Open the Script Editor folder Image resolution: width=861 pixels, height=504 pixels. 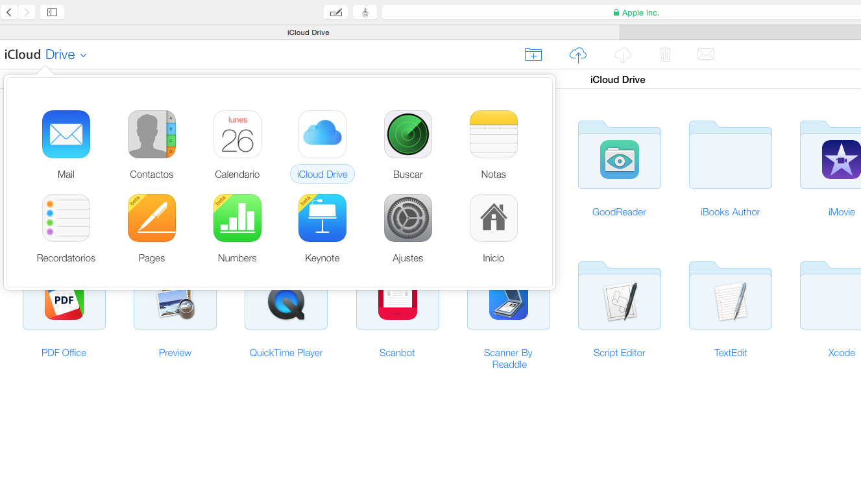click(x=619, y=297)
